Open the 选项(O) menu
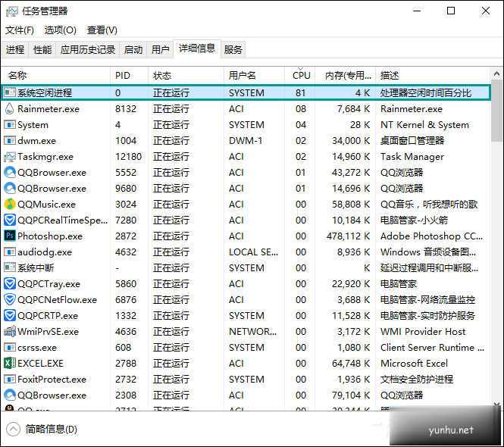Screen dimensions: 504x447 61,30
